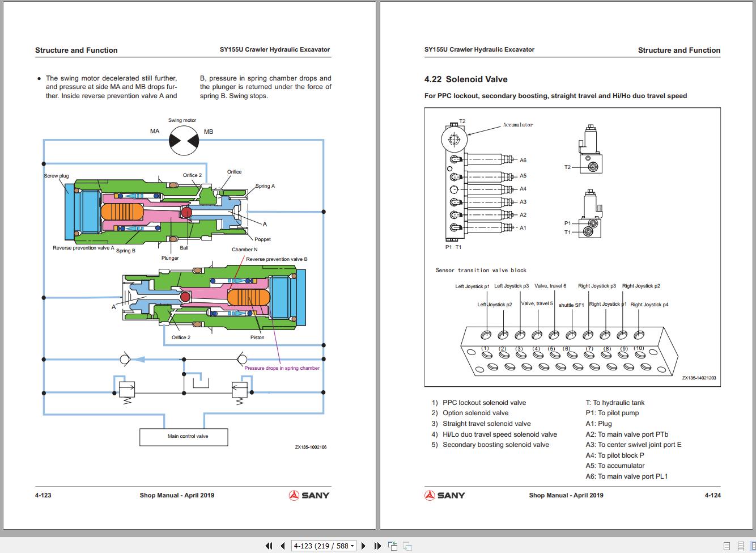Click the 'Accumulator' label in the diagram
Viewport: 756px width, 553px height.
point(518,125)
